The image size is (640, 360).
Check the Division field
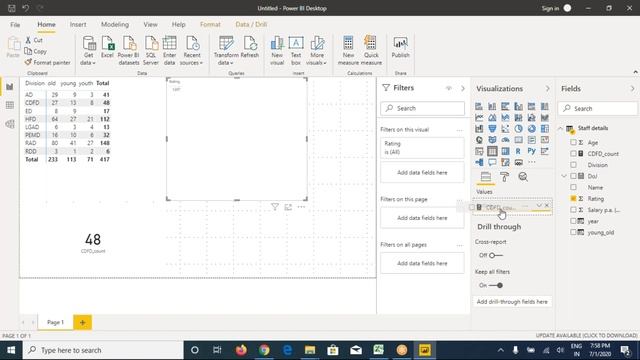click(x=573, y=165)
